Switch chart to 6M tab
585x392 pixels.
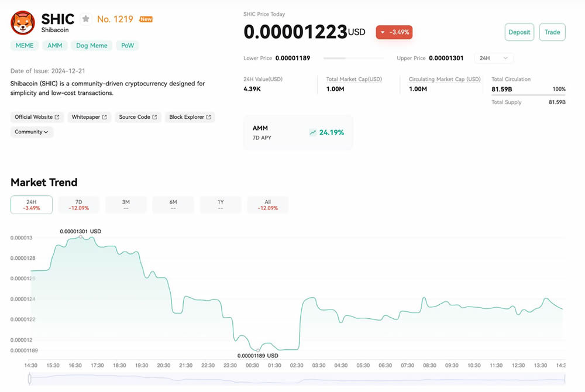pyautogui.click(x=173, y=205)
